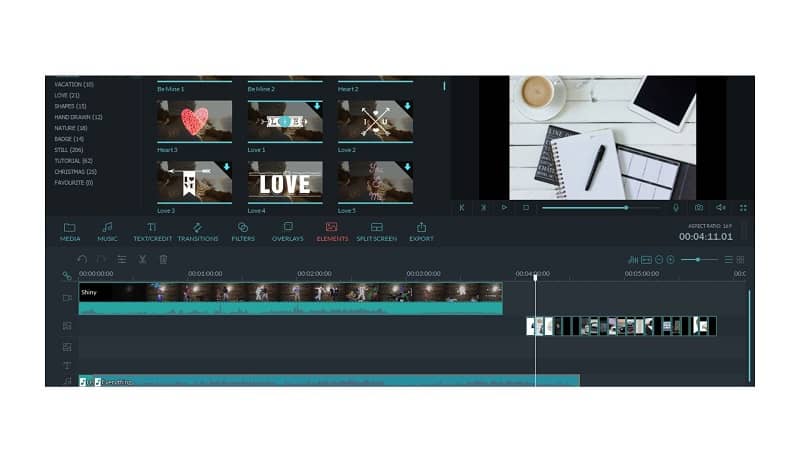The width and height of the screenshot is (800, 450).
Task: Select the music track icon
Action: (x=67, y=381)
